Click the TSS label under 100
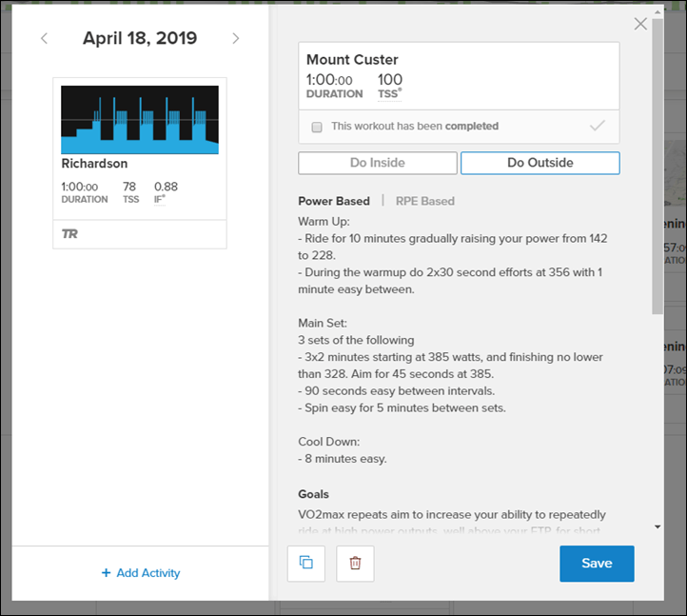 389,94
